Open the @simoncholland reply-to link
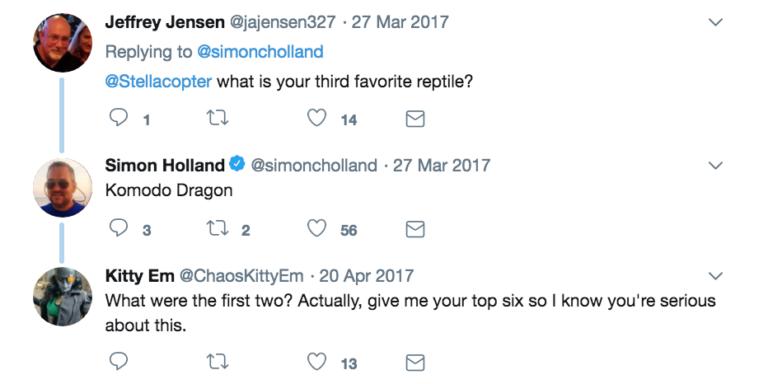 tap(260, 52)
